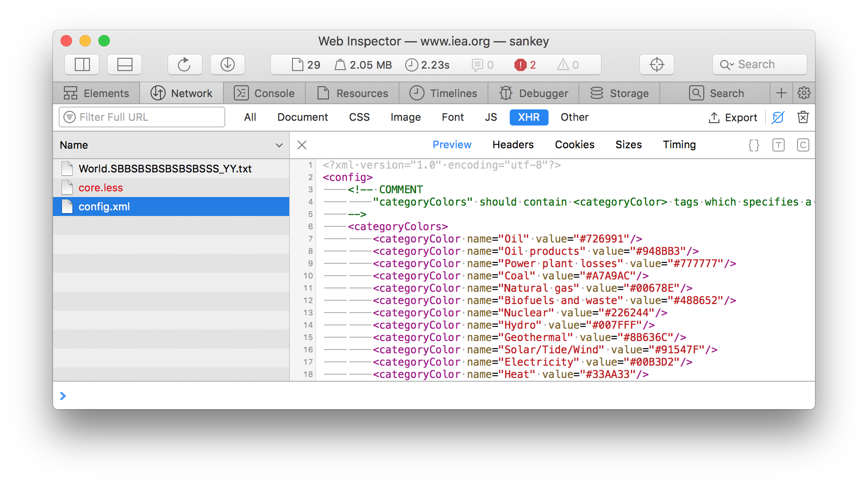The width and height of the screenshot is (868, 485).
Task: Add a new tab with plus icon
Action: [x=781, y=93]
